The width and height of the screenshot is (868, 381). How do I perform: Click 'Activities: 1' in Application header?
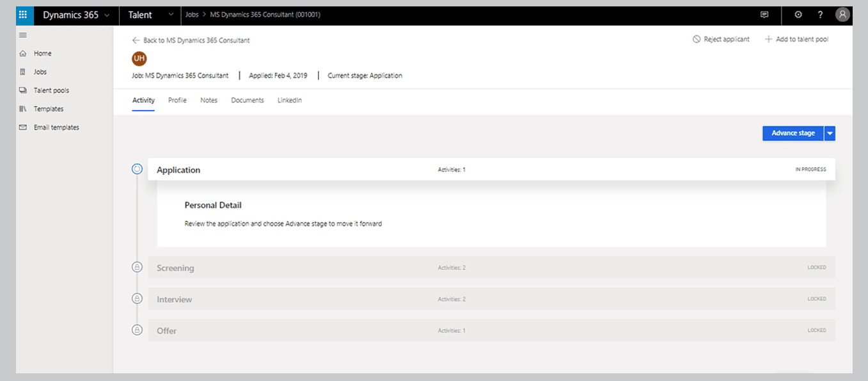click(452, 170)
